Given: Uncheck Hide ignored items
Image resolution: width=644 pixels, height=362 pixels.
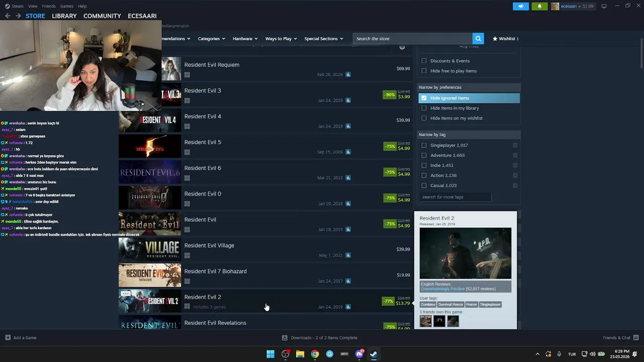Looking at the screenshot, I should [x=424, y=98].
